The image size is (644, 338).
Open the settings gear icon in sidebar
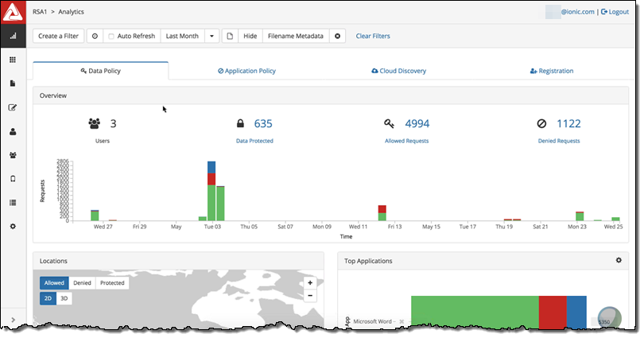pyautogui.click(x=12, y=227)
